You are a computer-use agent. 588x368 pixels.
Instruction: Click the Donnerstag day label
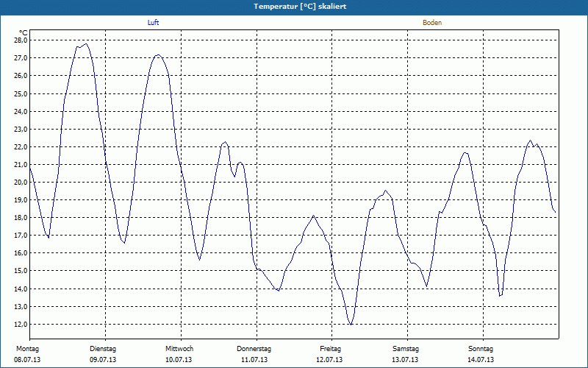(x=254, y=349)
